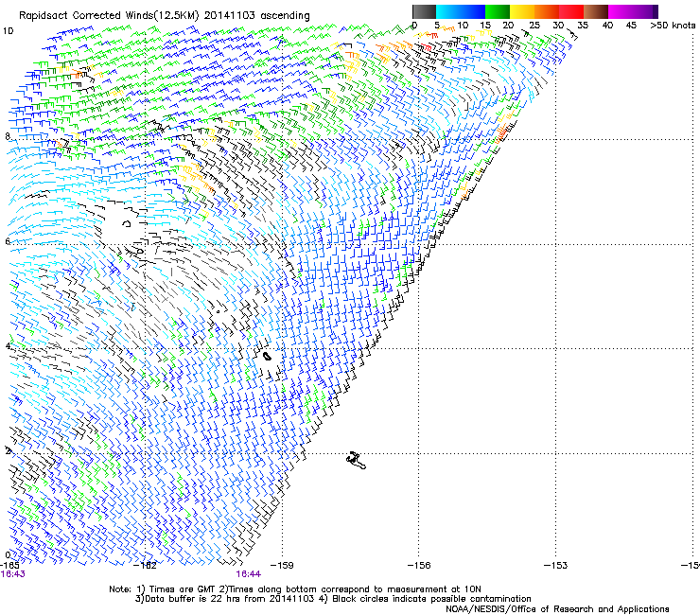Image resolution: width=700 pixels, height=615 pixels.
Task: Click the note line starting 'Note: 1) Times are GMT'
Action: pos(295,589)
